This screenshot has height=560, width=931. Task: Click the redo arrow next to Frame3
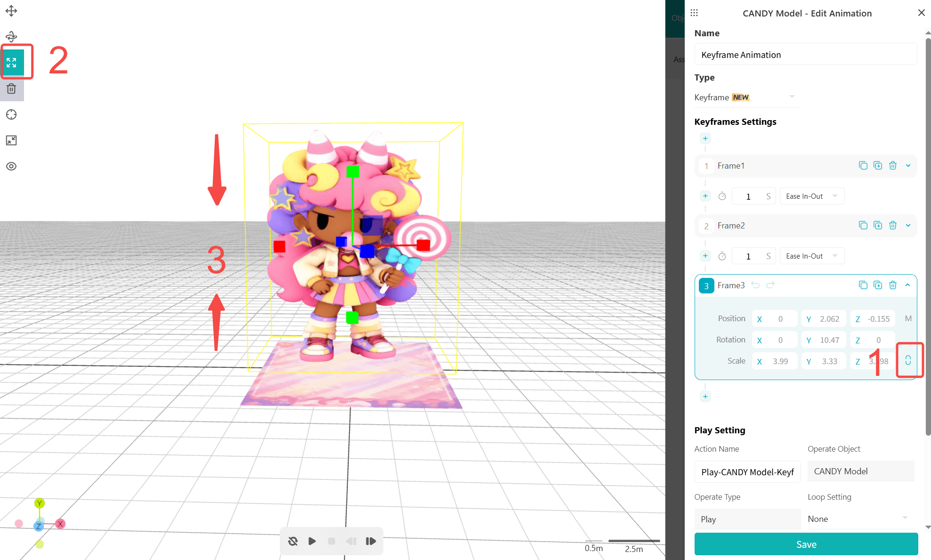(770, 285)
